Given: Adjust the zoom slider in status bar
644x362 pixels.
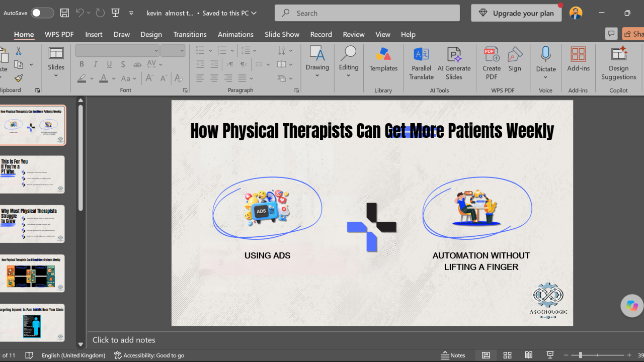Looking at the screenshot, I should coord(581,355).
